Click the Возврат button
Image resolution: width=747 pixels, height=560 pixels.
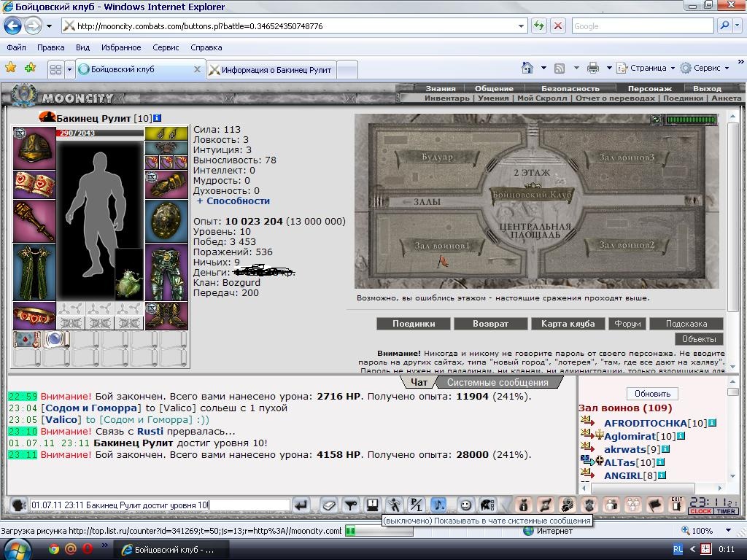(491, 324)
